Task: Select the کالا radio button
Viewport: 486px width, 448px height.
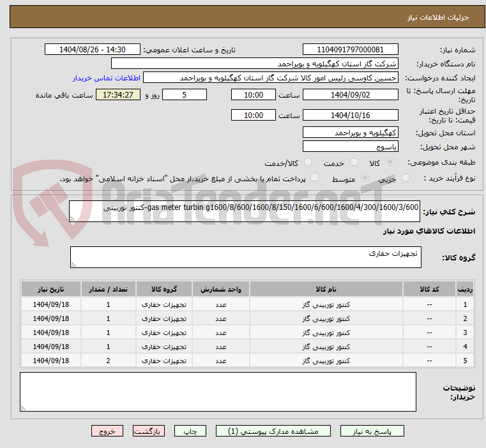Action: (x=389, y=163)
